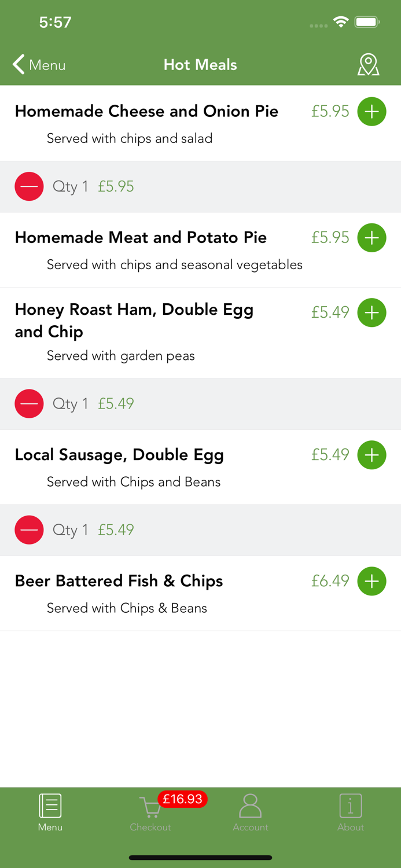Image resolution: width=401 pixels, height=868 pixels.
Task: Open the About tab
Action: coord(351,812)
